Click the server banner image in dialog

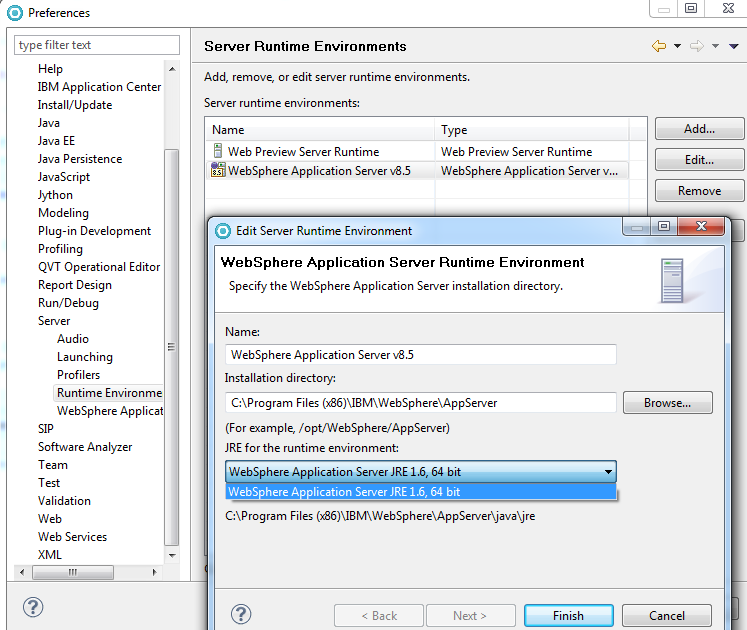pyautogui.click(x=672, y=280)
